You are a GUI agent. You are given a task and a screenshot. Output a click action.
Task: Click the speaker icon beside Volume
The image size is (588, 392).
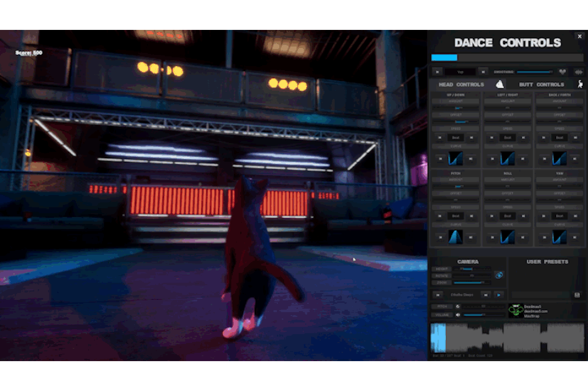pyautogui.click(x=458, y=315)
